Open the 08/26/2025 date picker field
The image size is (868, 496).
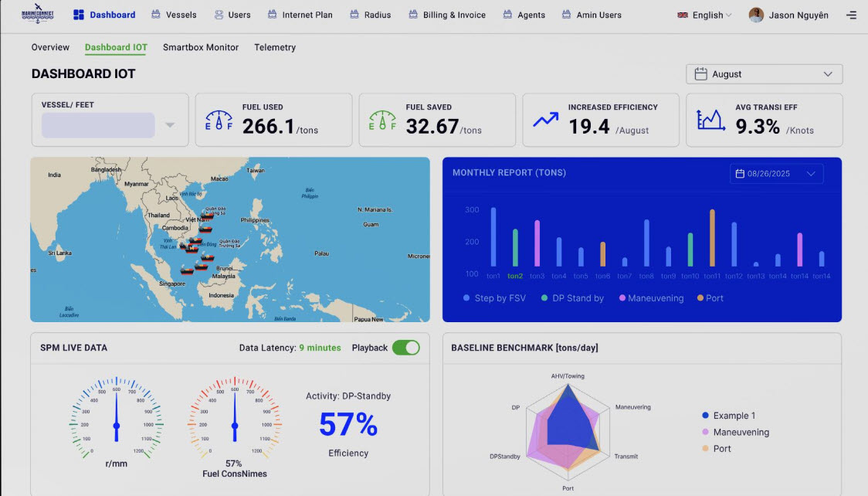click(x=775, y=174)
